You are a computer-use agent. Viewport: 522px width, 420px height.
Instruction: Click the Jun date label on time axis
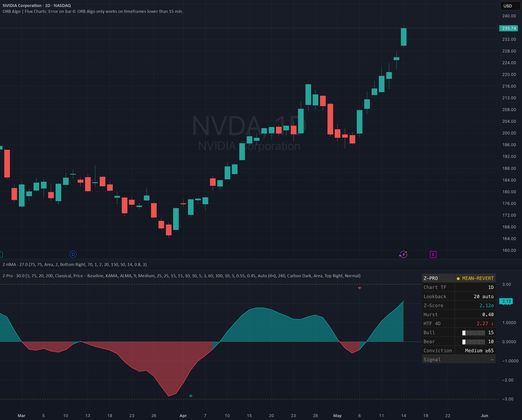pyautogui.click(x=484, y=415)
